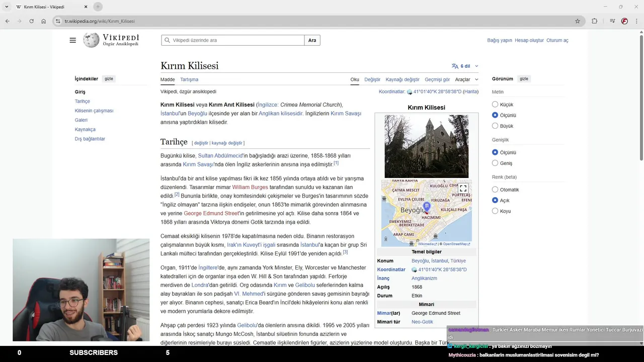Select Küçük text size option
The height and width of the screenshot is (362, 644).
[x=495, y=105]
